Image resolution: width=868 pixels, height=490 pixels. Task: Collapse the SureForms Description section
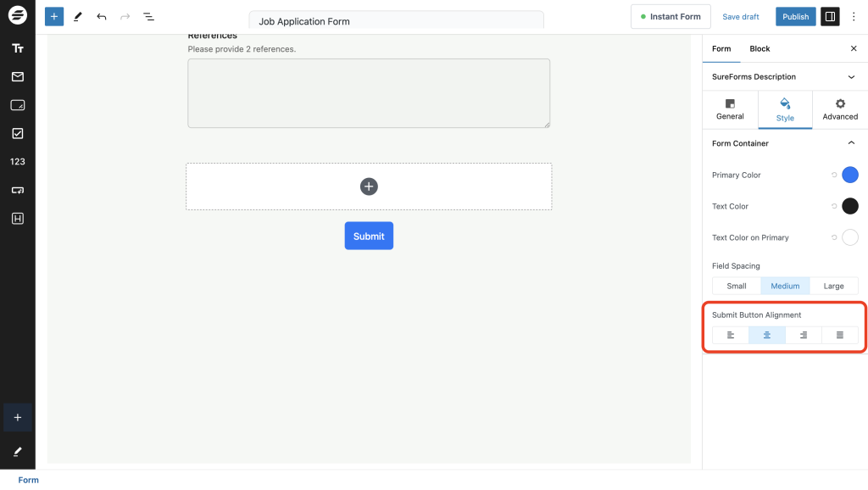tap(852, 76)
